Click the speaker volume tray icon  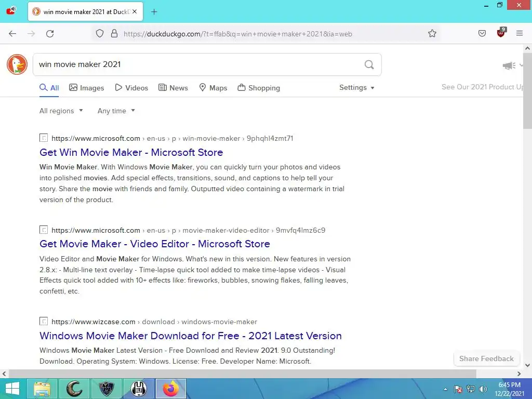483,389
